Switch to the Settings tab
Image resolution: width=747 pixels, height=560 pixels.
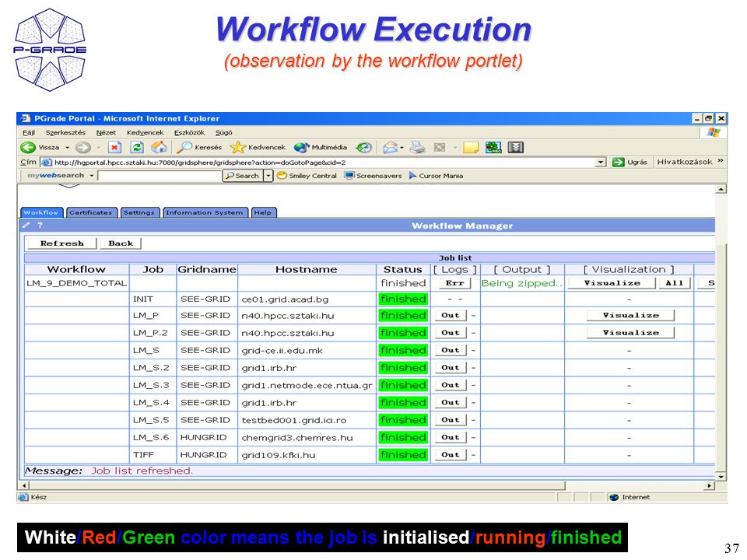(x=139, y=212)
